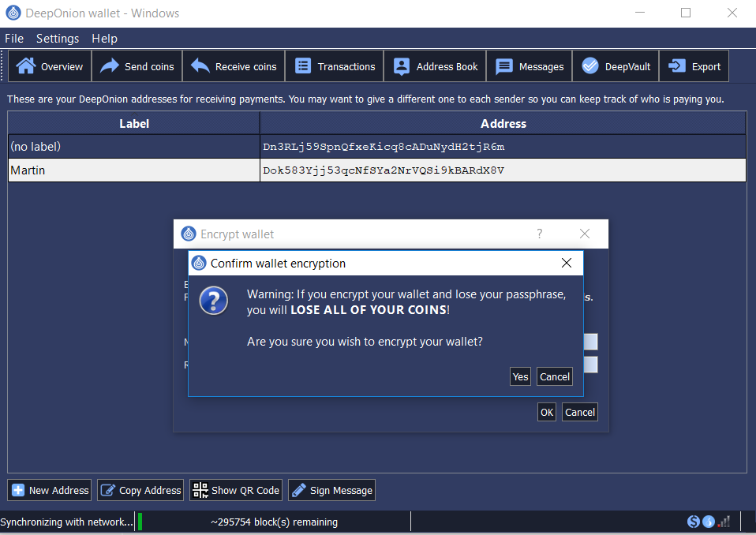The width and height of the screenshot is (756, 535).
Task: Open the Messages tab
Action: (x=530, y=66)
